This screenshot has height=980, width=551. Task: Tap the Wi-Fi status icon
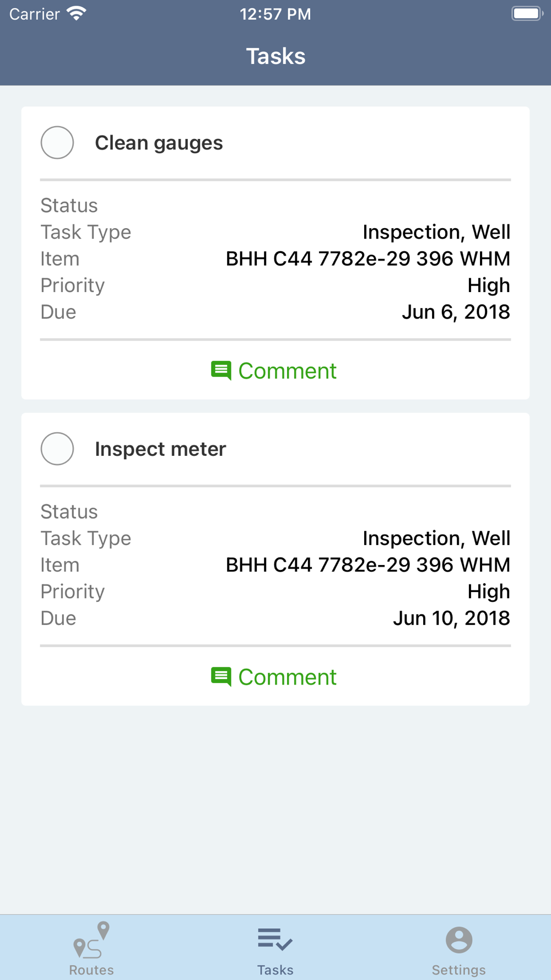[77, 14]
